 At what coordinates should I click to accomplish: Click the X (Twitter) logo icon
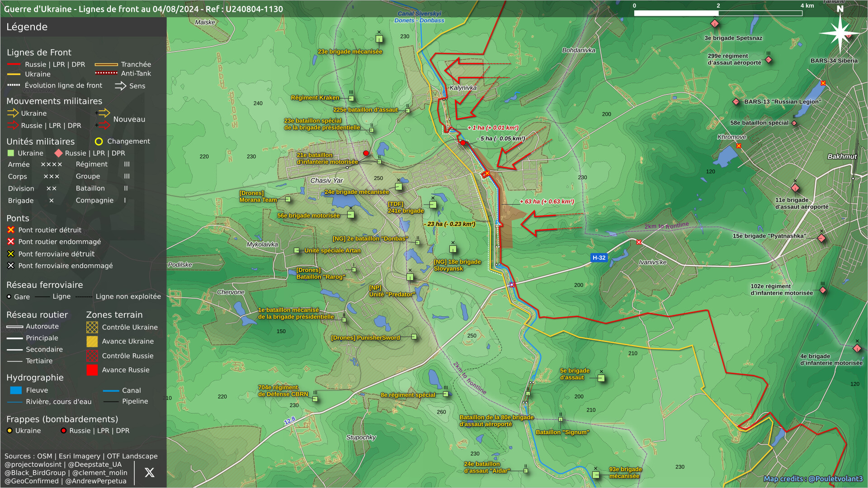coord(149,473)
